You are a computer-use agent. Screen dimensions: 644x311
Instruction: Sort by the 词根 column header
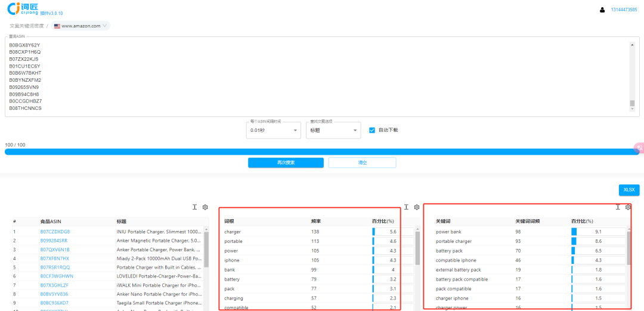(x=229, y=221)
